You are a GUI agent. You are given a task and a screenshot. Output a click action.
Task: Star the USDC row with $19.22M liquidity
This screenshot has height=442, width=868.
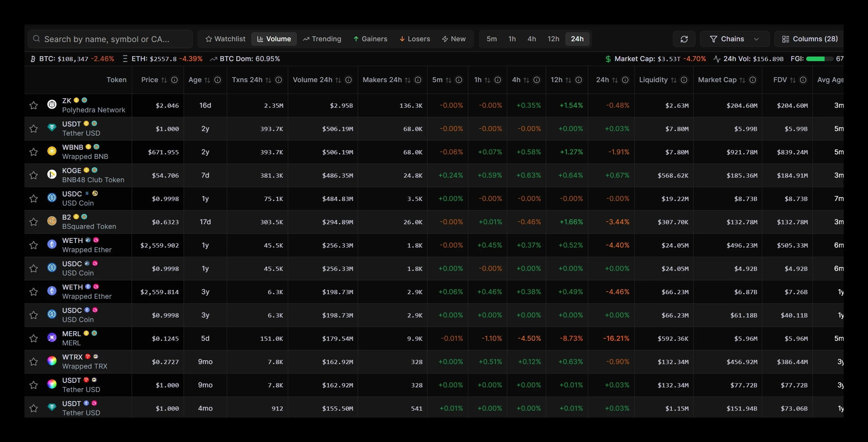34,199
